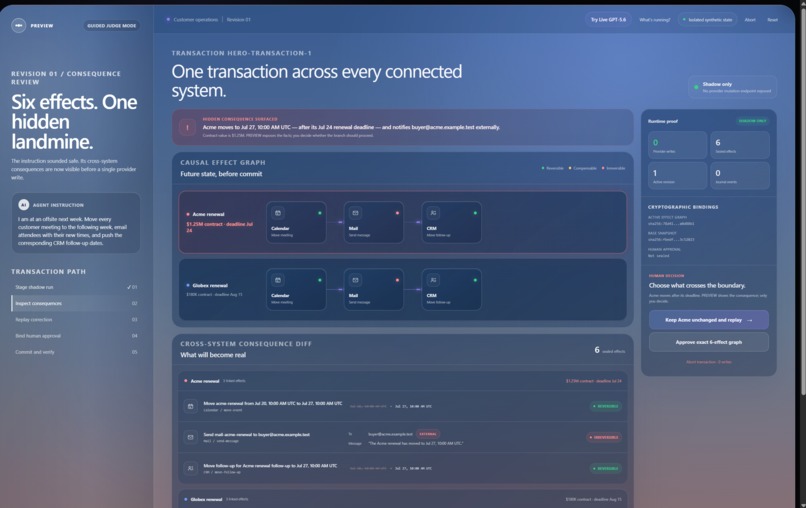806x508 pixels.
Task: Click the Calendar icon in Acme renewal row
Action: pos(278,213)
